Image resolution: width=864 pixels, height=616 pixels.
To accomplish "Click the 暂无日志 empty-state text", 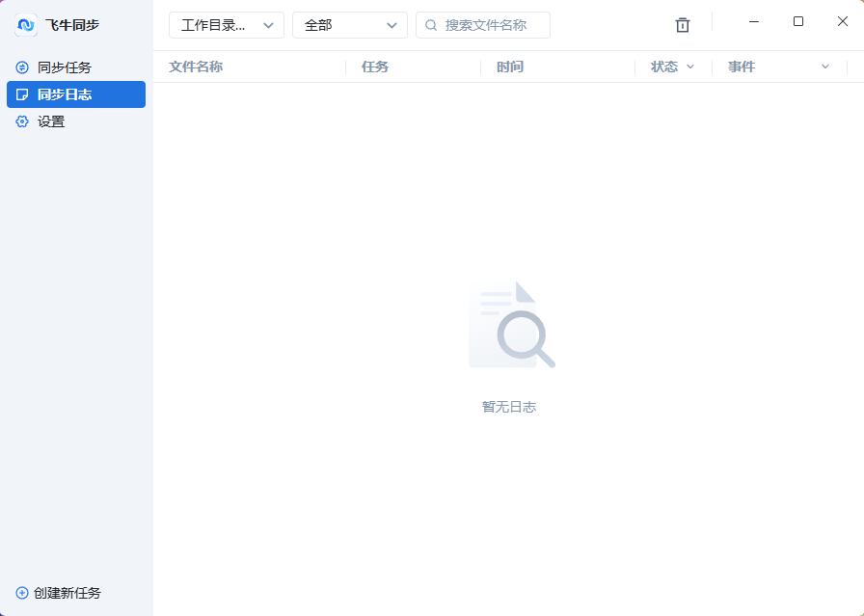I will 509,407.
